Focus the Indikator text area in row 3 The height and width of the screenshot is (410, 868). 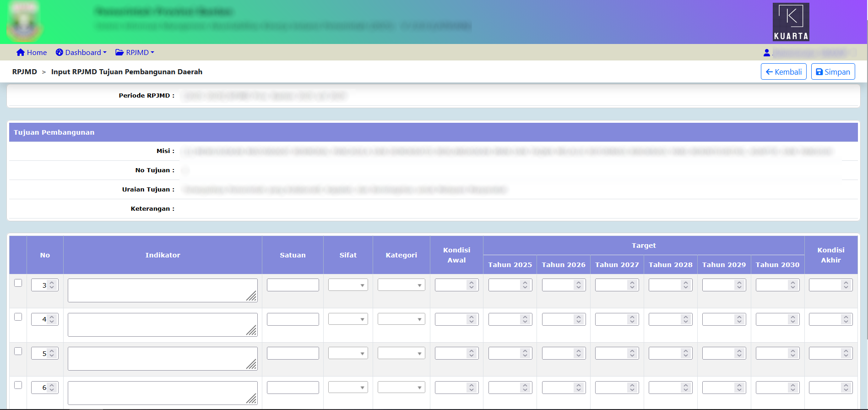tap(162, 290)
